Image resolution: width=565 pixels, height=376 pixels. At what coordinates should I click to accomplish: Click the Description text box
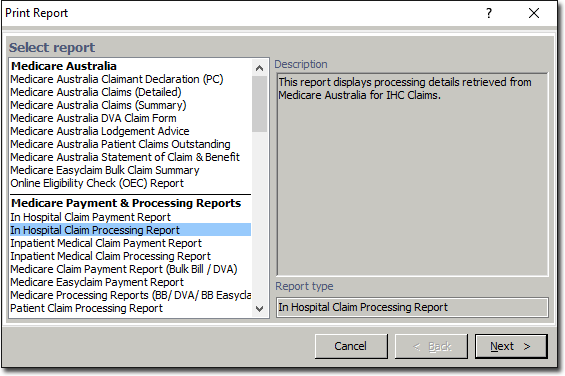412,174
